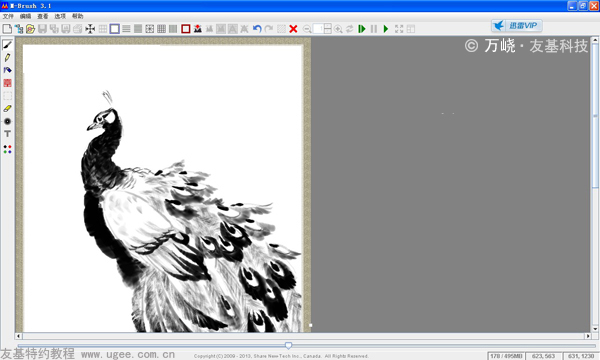Click the zoom level input field

click(318, 29)
